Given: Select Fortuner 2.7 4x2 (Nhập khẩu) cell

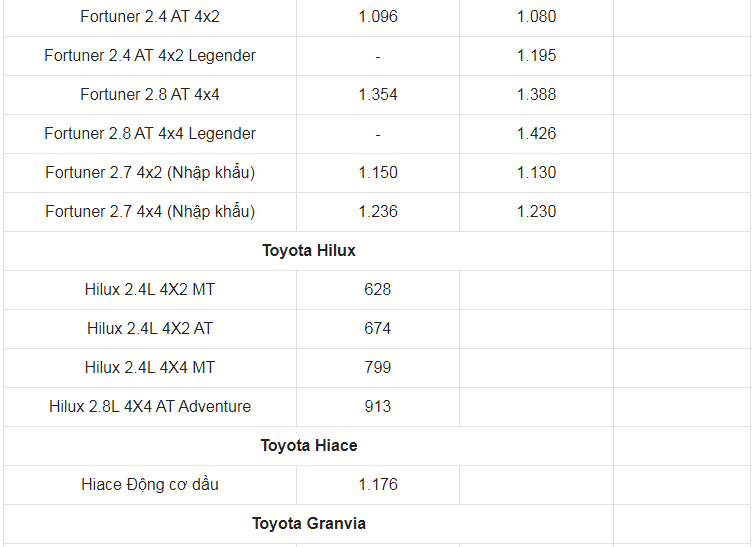Looking at the screenshot, I should (x=150, y=172).
